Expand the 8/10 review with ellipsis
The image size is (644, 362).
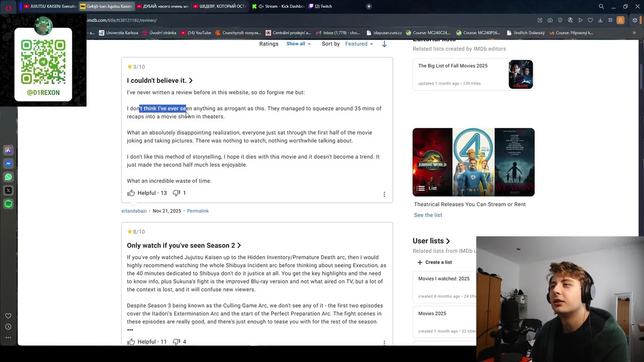point(130,330)
